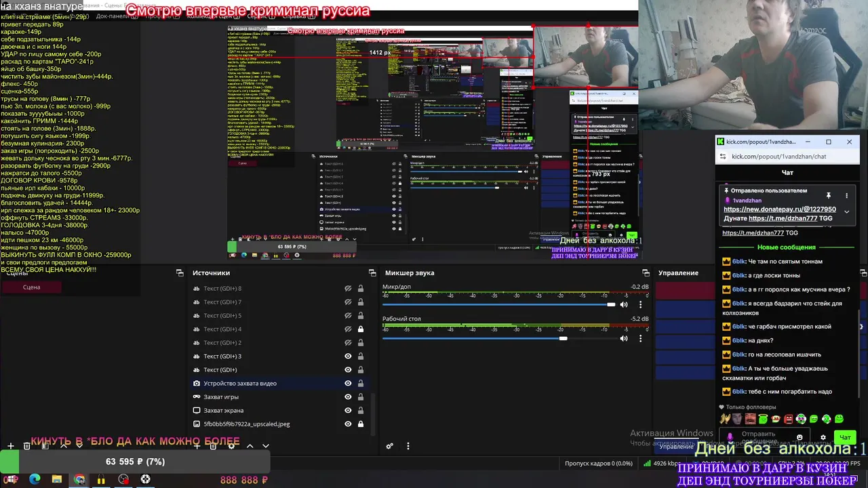The image size is (868, 488).
Task: Hide the Текст (GDI+) 3 source
Action: pyautogui.click(x=348, y=357)
